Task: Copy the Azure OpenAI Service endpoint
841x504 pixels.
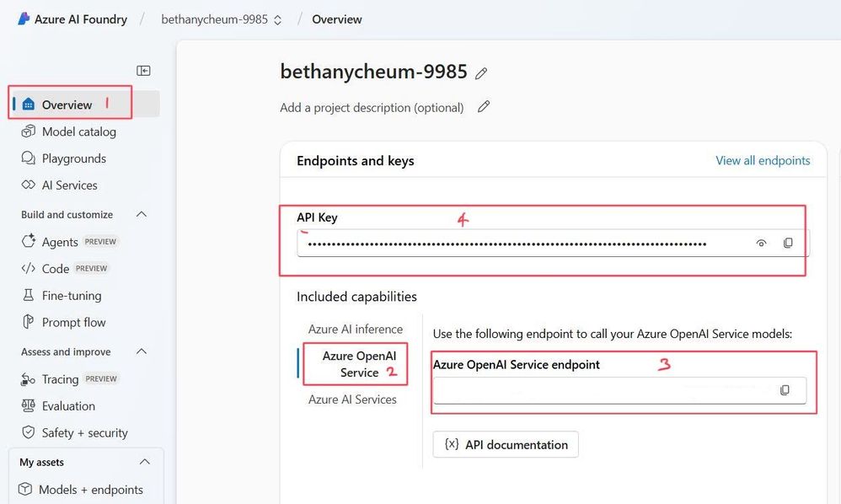Action: [785, 389]
